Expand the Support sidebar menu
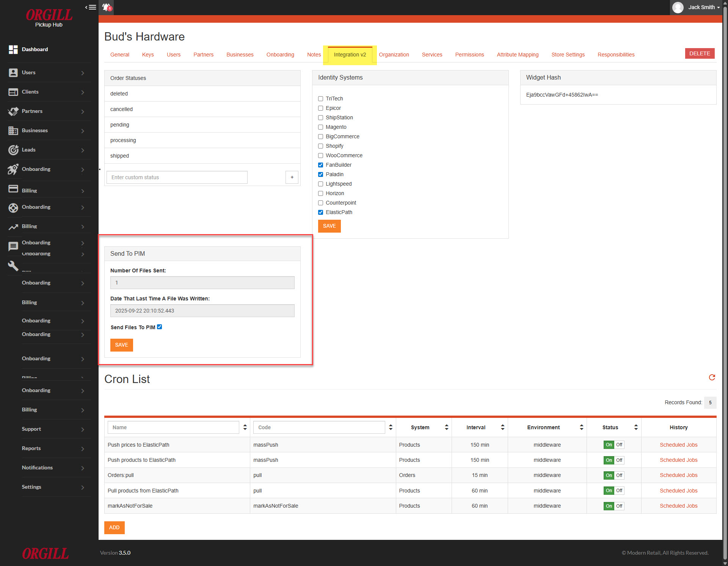 [83, 429]
